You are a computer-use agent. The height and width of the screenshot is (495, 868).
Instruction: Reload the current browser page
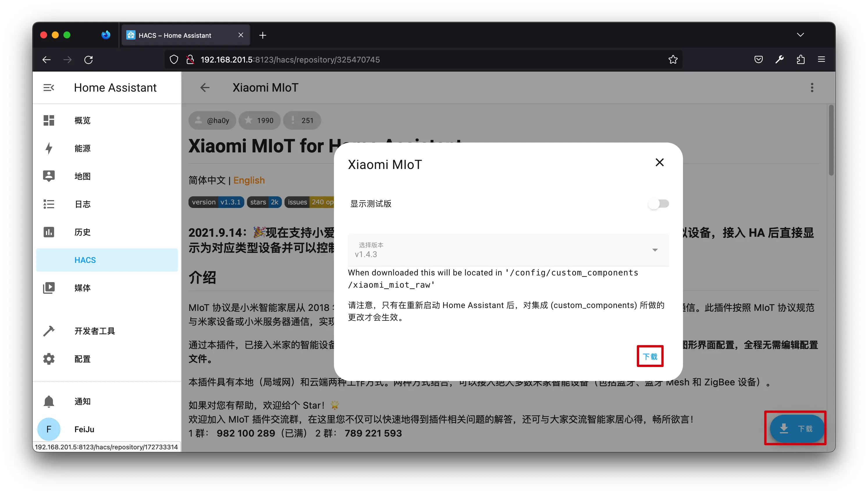tap(88, 60)
